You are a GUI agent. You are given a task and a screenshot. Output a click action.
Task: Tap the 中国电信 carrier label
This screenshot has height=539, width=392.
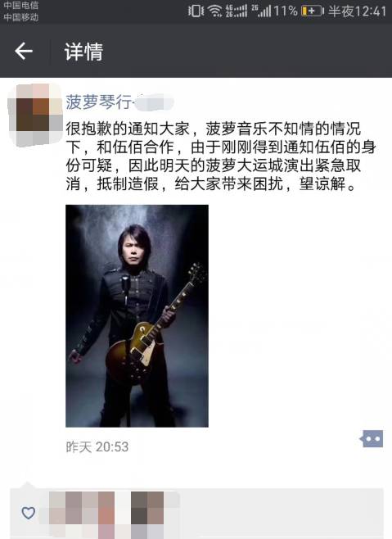tap(21, 5)
